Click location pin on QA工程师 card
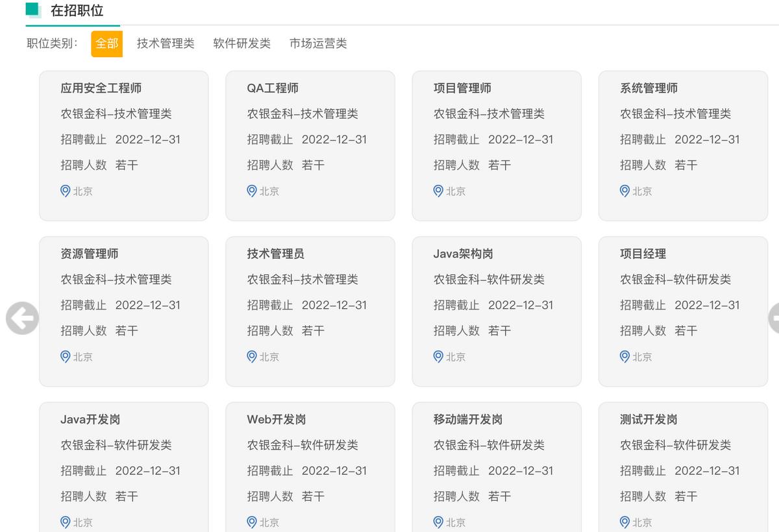The image size is (779, 532). 252,191
